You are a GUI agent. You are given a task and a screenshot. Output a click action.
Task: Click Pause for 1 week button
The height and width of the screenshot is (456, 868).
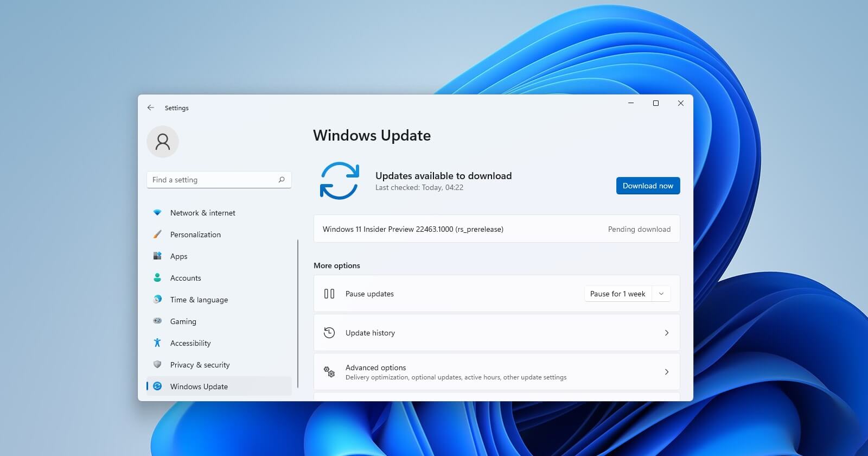618,294
